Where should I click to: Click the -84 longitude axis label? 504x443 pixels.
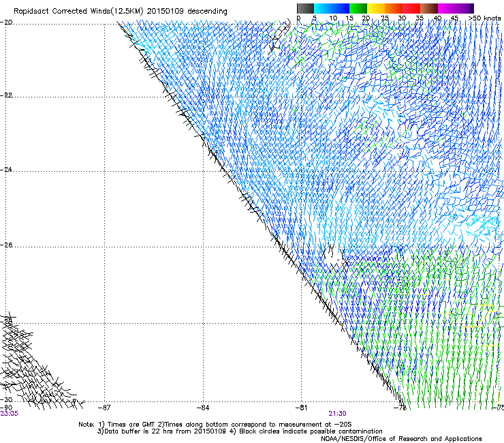203,408
